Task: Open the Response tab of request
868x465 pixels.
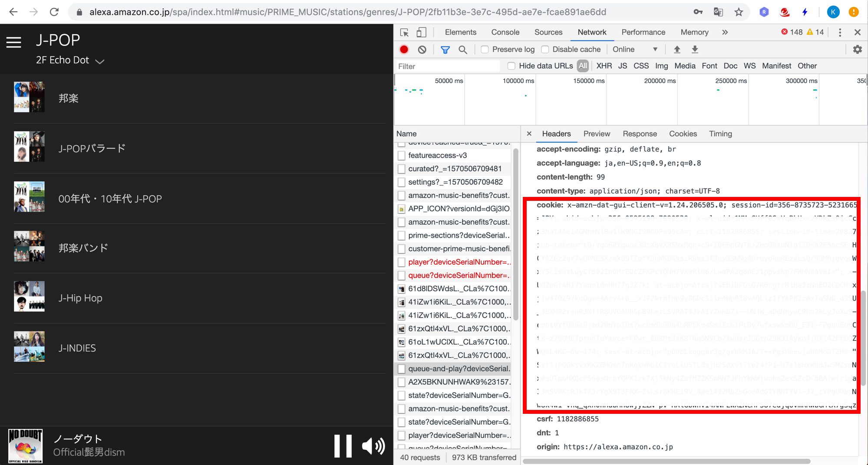Action: (640, 134)
